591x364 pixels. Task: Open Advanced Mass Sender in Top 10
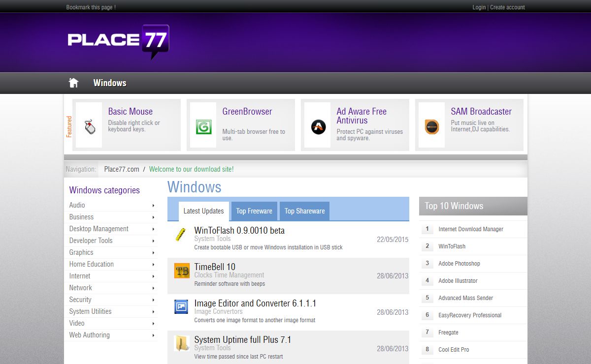pos(466,298)
